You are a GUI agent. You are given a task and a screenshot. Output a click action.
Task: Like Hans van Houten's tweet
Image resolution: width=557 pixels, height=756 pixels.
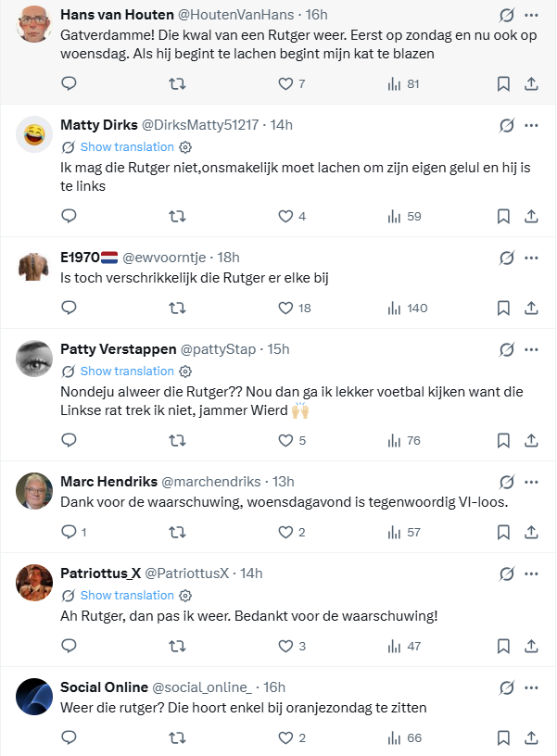point(286,84)
